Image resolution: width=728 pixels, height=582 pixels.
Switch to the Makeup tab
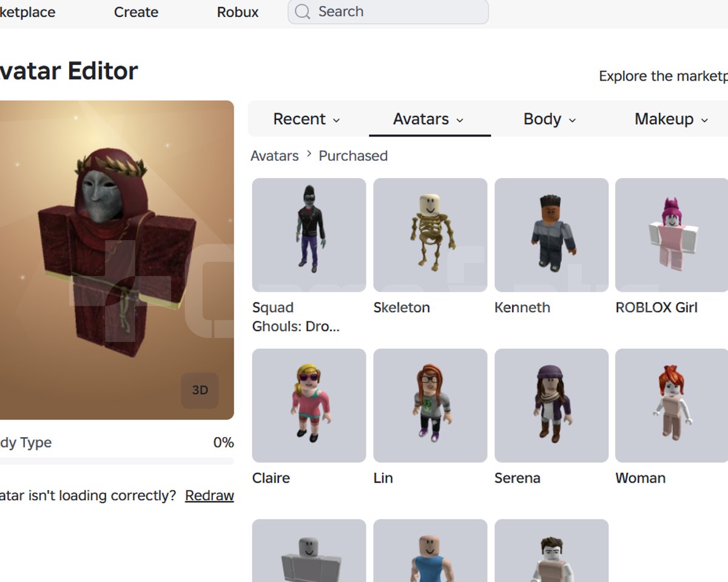coord(671,119)
